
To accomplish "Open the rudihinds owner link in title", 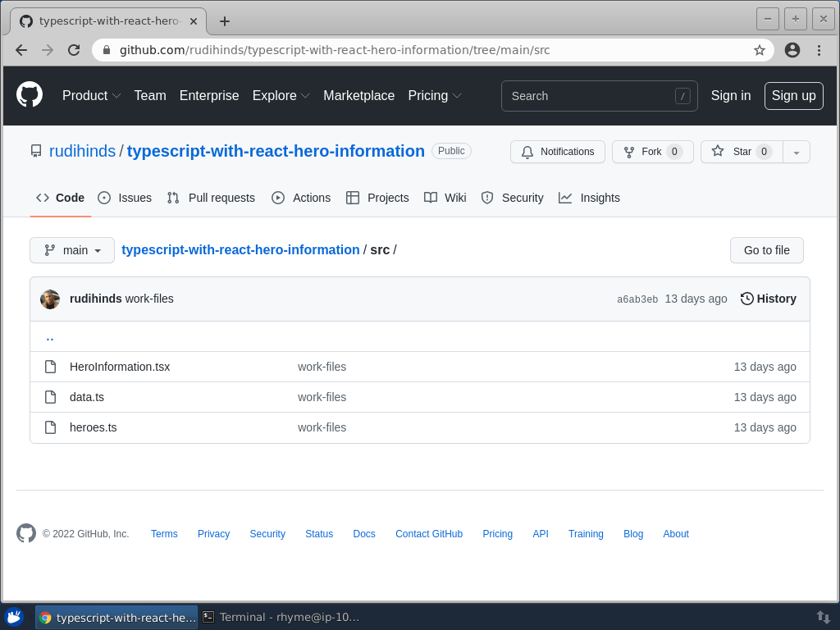I will [83, 151].
